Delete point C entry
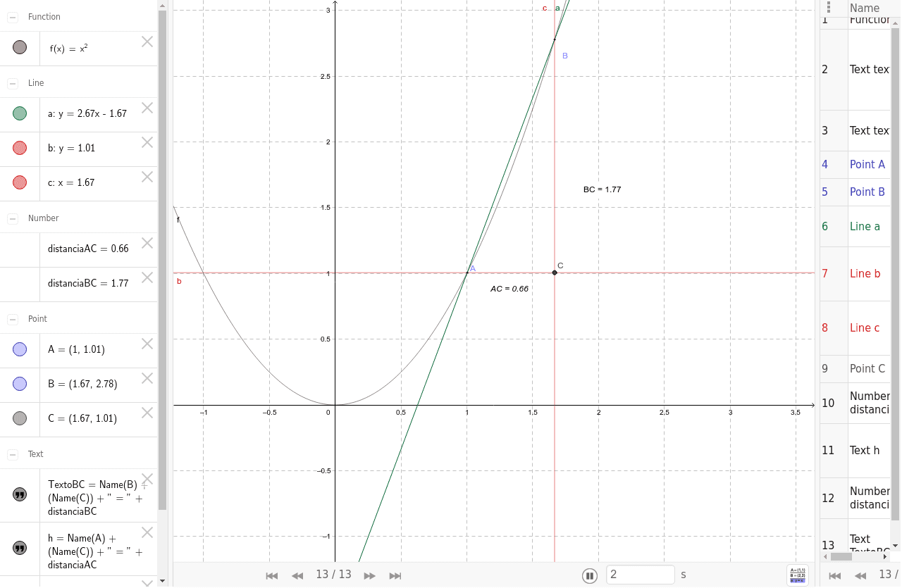 pyautogui.click(x=147, y=413)
